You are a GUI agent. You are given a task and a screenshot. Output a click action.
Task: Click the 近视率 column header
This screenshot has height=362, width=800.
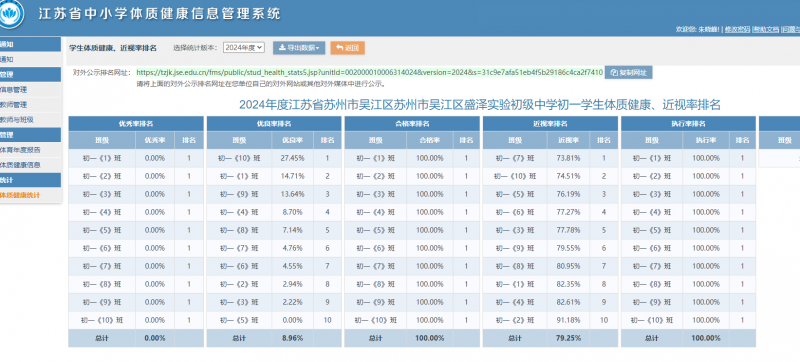568,140
